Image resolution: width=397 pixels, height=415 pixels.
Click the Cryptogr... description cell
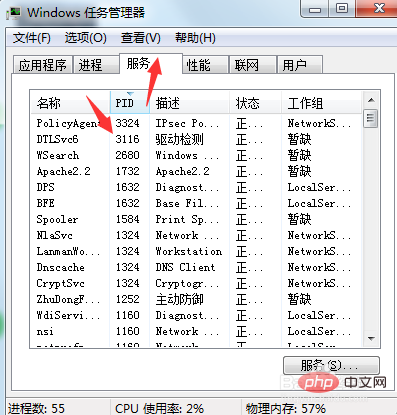[x=187, y=283]
